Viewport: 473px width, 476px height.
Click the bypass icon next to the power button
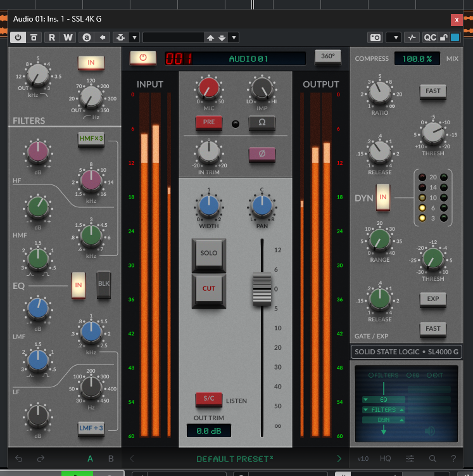pyautogui.click(x=34, y=37)
